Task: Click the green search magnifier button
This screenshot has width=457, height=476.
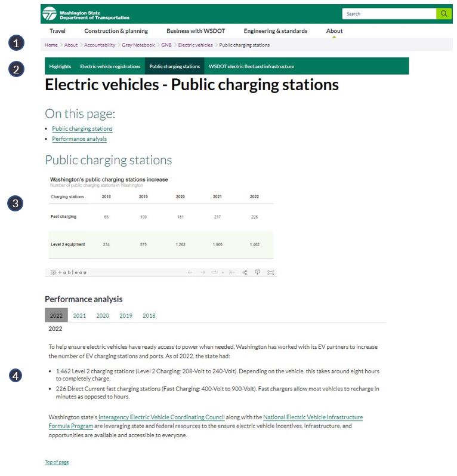Action: (x=444, y=13)
